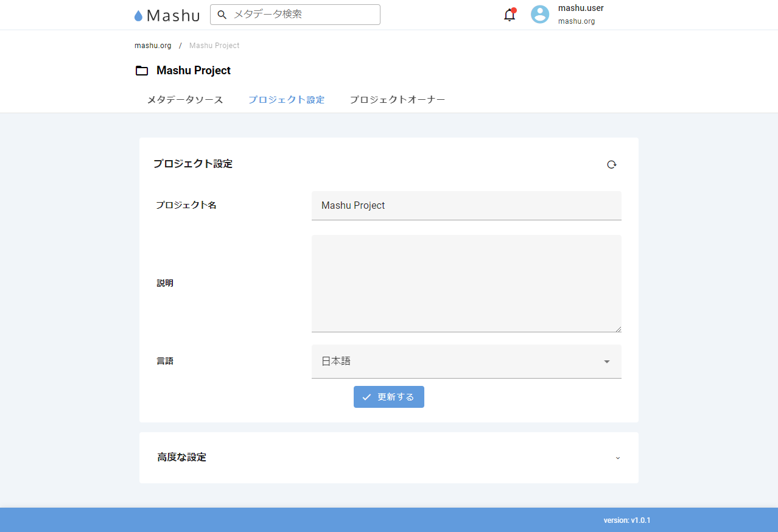Open the 言語 dropdown arrow
The height and width of the screenshot is (532, 778).
[x=606, y=362]
